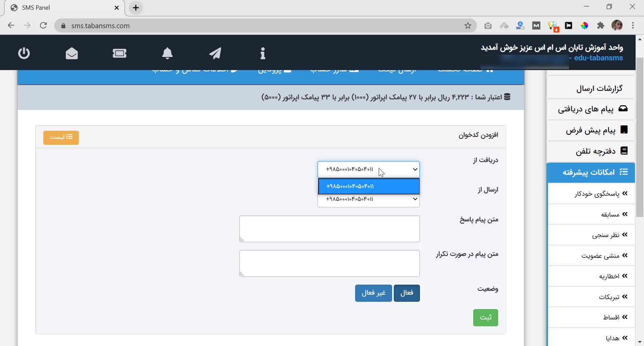Open the دریافت از number dropdown
Screen dimensions: 644x346
pyautogui.click(x=369, y=169)
